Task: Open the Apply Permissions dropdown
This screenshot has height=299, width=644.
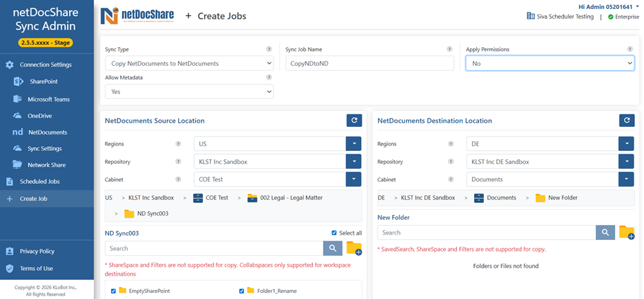Action: 550,63
